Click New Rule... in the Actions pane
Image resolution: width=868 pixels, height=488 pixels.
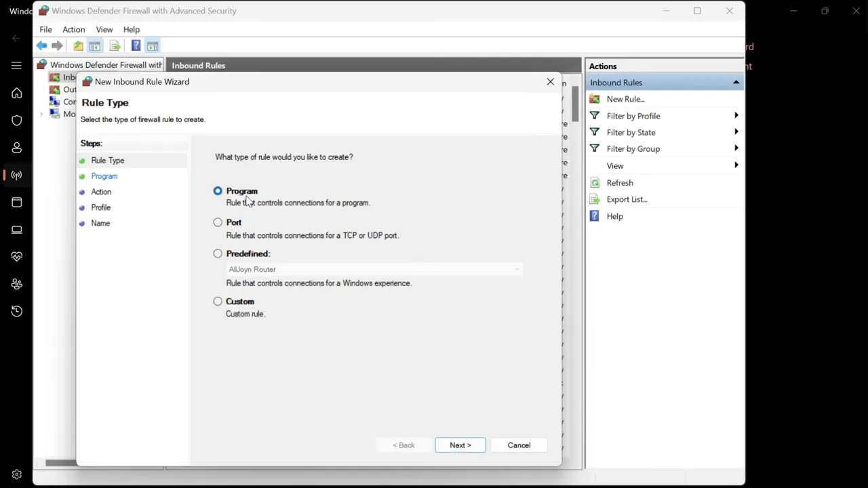click(x=625, y=99)
